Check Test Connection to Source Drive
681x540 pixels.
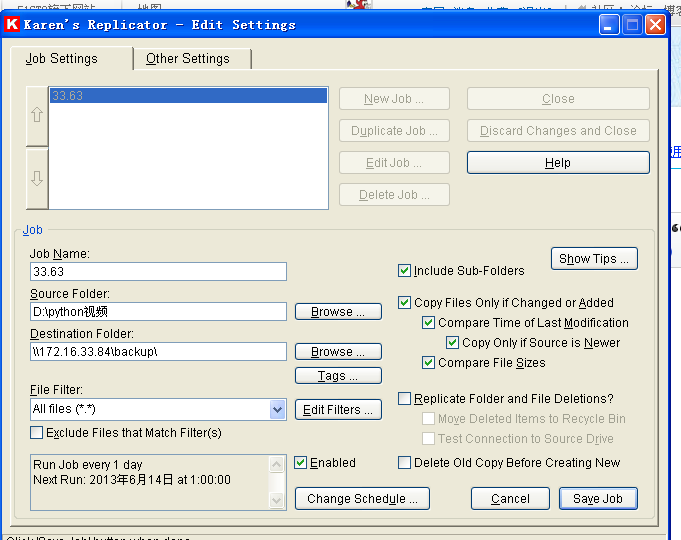coord(428,438)
